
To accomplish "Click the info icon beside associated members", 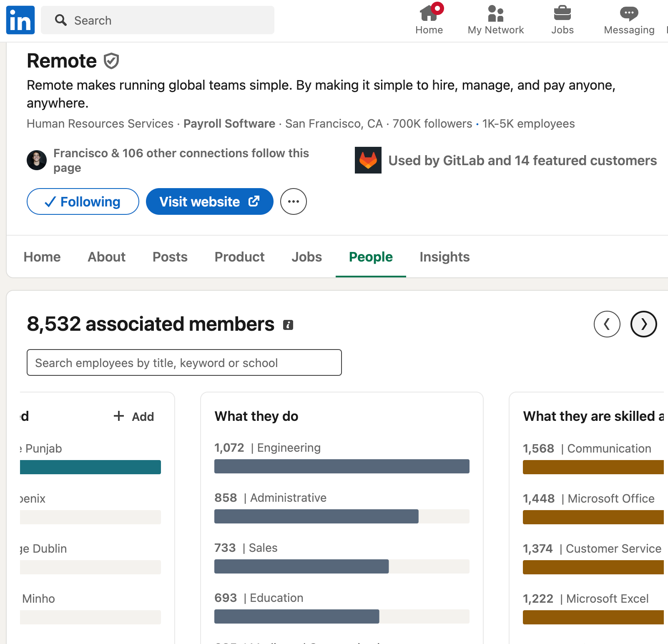I will point(288,325).
